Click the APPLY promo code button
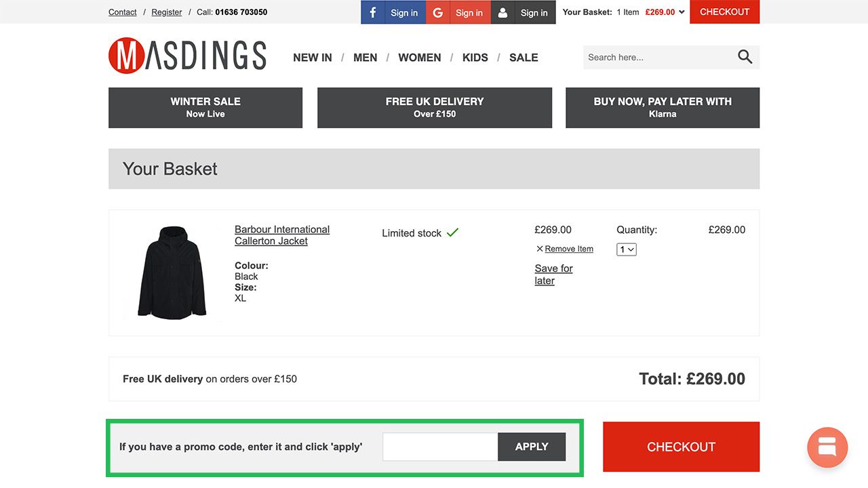Screen dimensions: 868x488 (532, 447)
